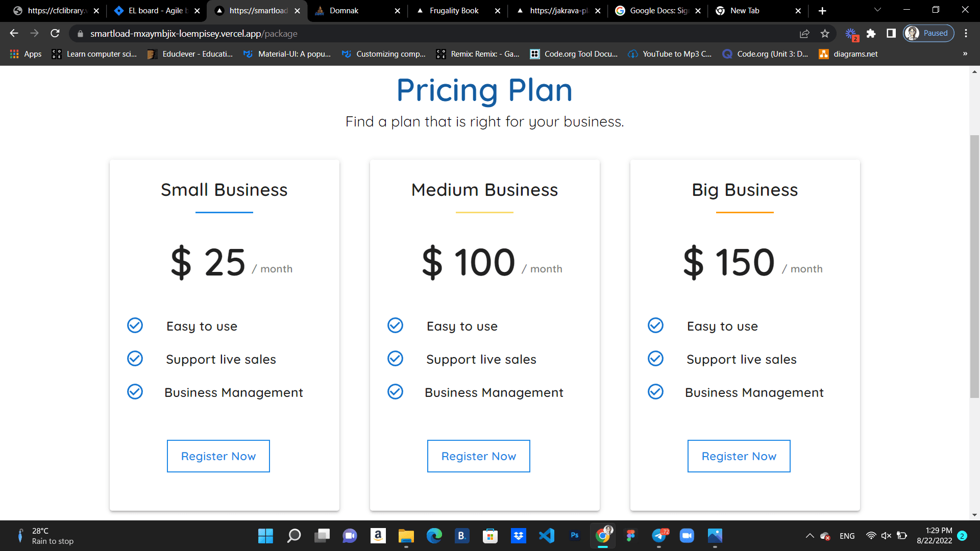Switch to the Domnak tab
The width and height of the screenshot is (980, 551).
pos(357,11)
